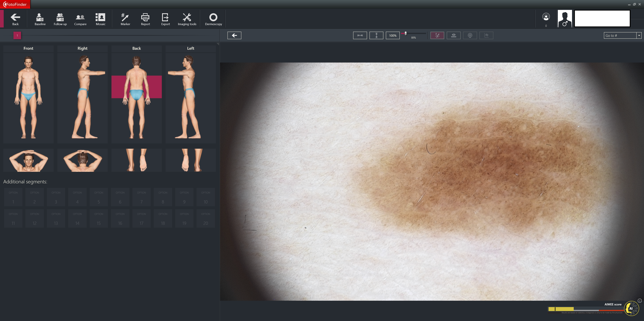Open the Baseline capture tool

(x=40, y=19)
